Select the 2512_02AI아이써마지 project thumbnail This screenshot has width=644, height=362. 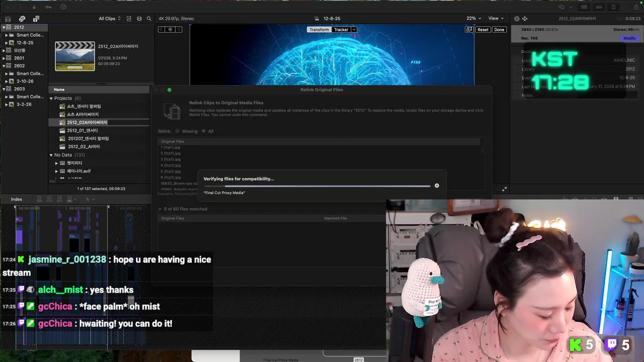75,56
